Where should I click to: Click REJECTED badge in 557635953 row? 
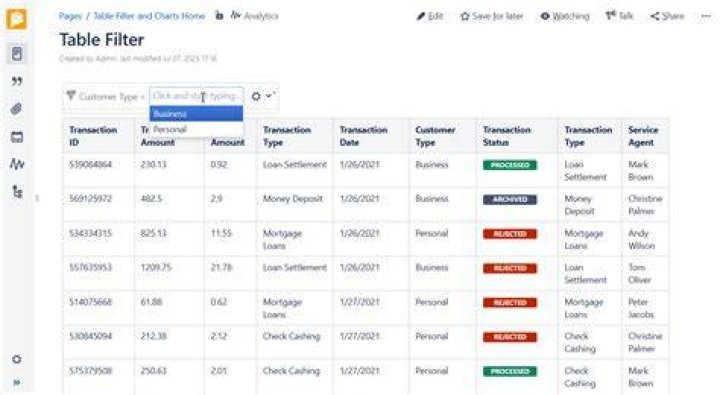click(x=510, y=268)
